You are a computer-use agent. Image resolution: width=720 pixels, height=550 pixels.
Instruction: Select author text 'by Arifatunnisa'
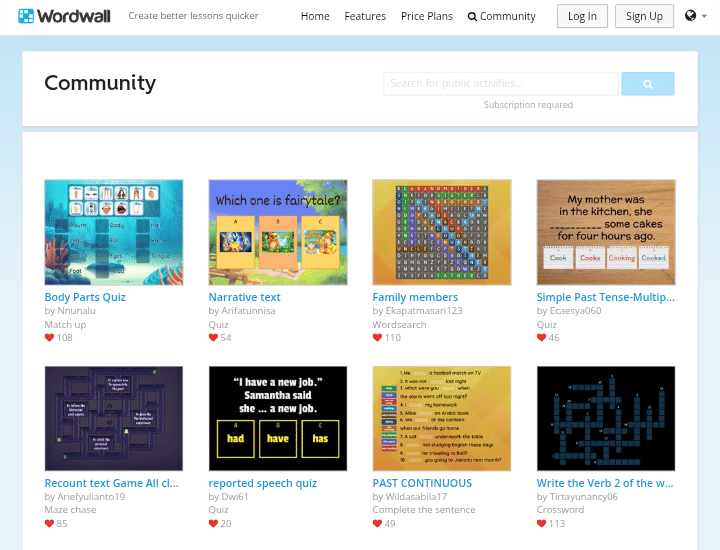pos(242,311)
